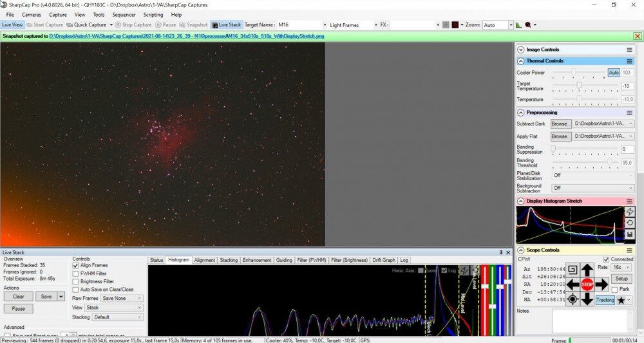Slew telescope down with the down arrow
The height and width of the screenshot is (343, 644).
tap(587, 299)
